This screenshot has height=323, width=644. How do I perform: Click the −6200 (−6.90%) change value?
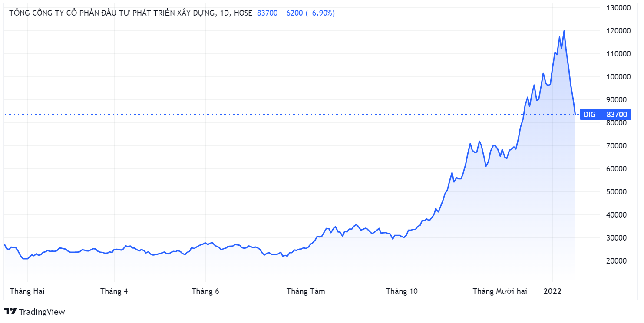point(309,13)
